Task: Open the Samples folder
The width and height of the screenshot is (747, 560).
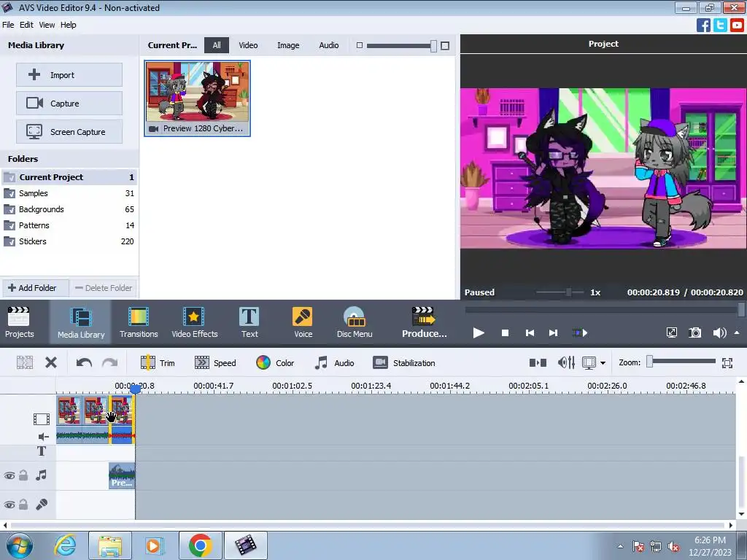Action: click(69, 193)
